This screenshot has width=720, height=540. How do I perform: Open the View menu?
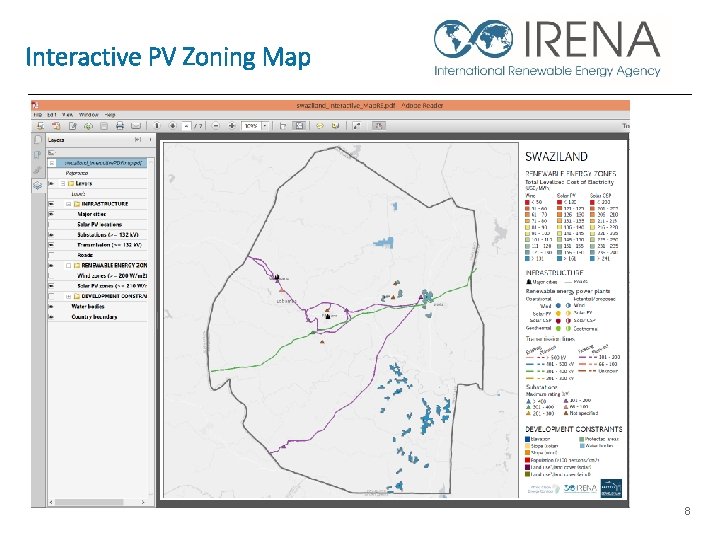(x=68, y=115)
